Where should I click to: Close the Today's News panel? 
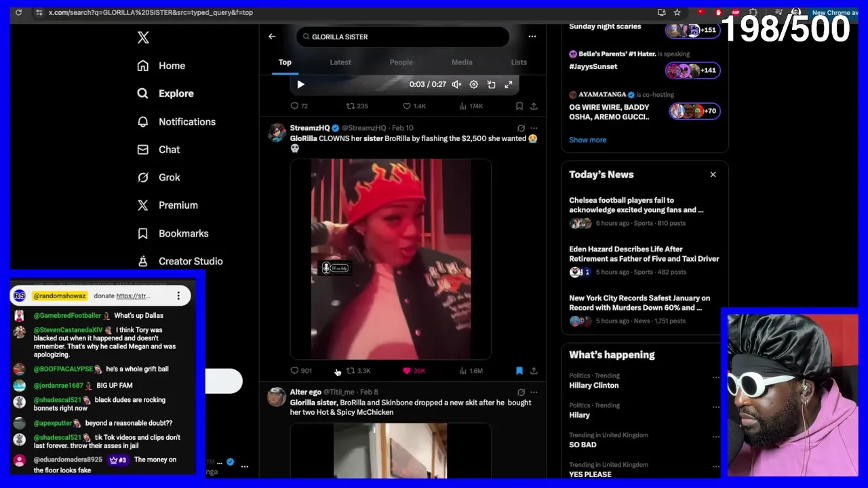pyautogui.click(x=713, y=175)
